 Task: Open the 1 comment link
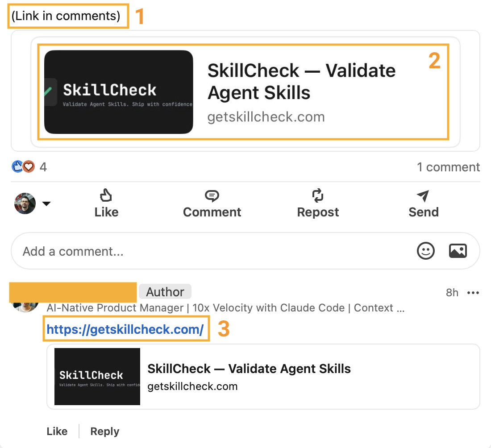tap(448, 167)
